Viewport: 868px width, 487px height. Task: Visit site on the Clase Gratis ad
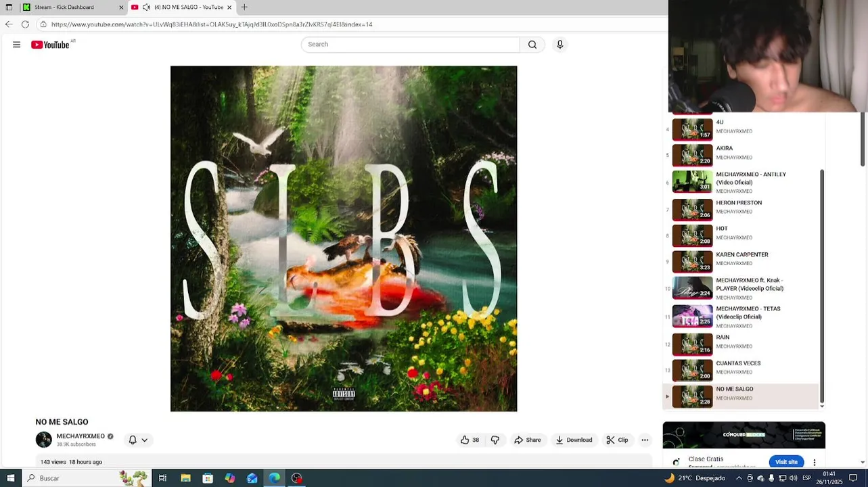pyautogui.click(x=786, y=462)
